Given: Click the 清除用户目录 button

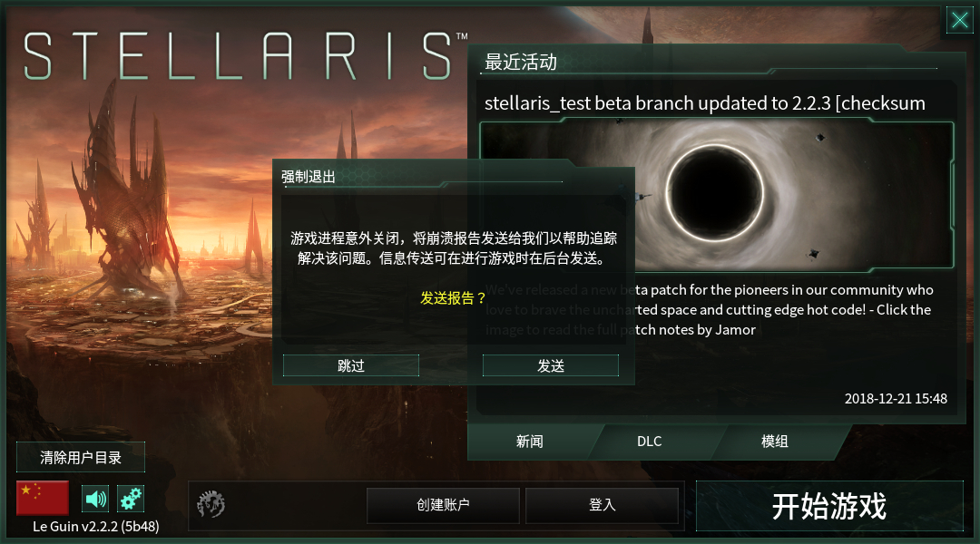Looking at the screenshot, I should click(81, 457).
